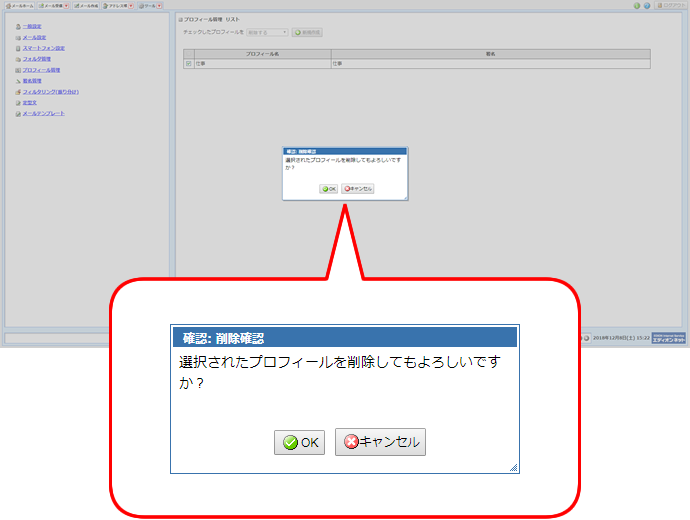
Task: Open the 署名管理 link
Action: click(x=32, y=81)
